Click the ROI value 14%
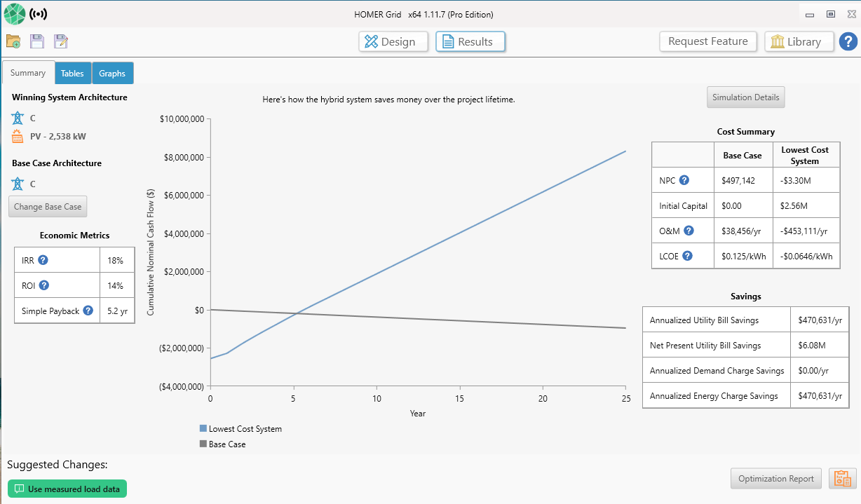The width and height of the screenshot is (861, 504). [x=115, y=285]
